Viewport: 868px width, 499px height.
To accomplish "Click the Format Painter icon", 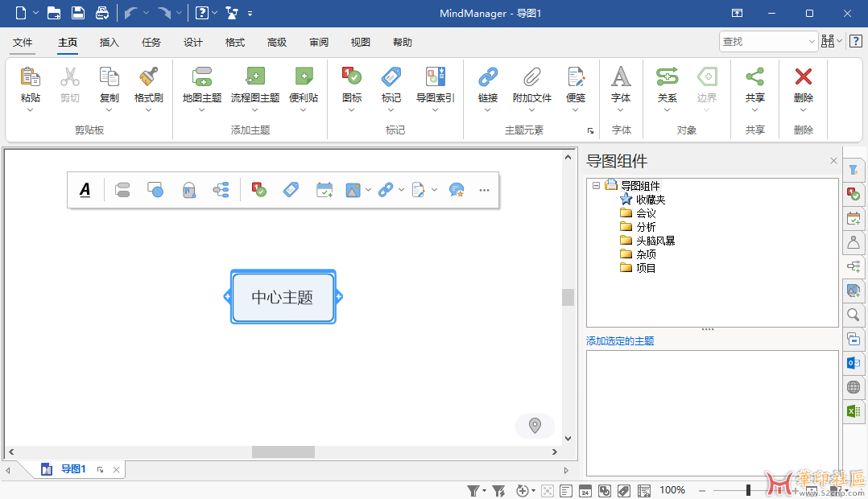I will point(148,86).
